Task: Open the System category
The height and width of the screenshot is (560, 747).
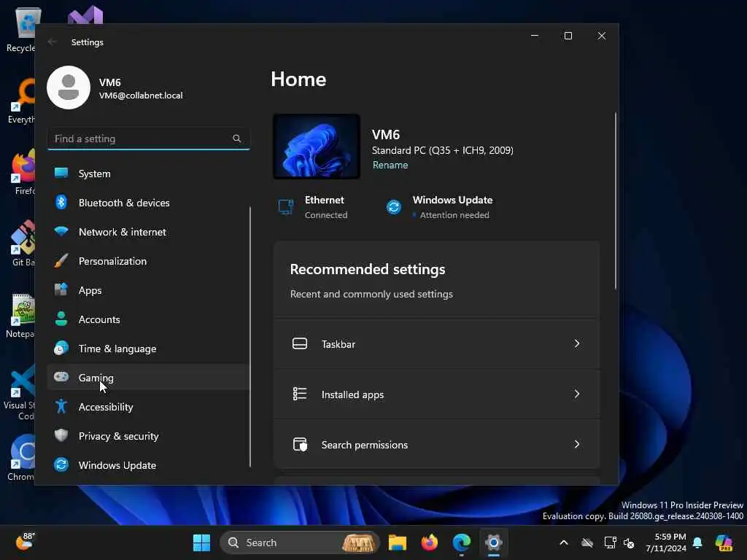Action: click(149, 174)
